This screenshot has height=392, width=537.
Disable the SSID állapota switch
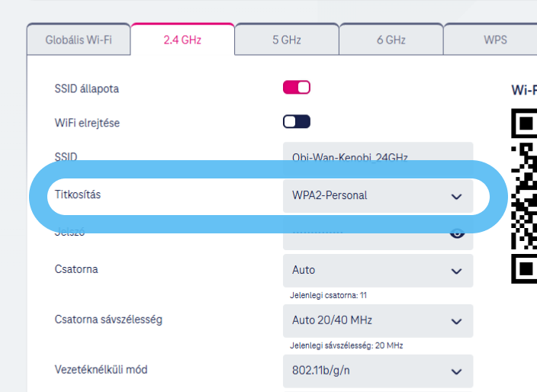tap(297, 88)
